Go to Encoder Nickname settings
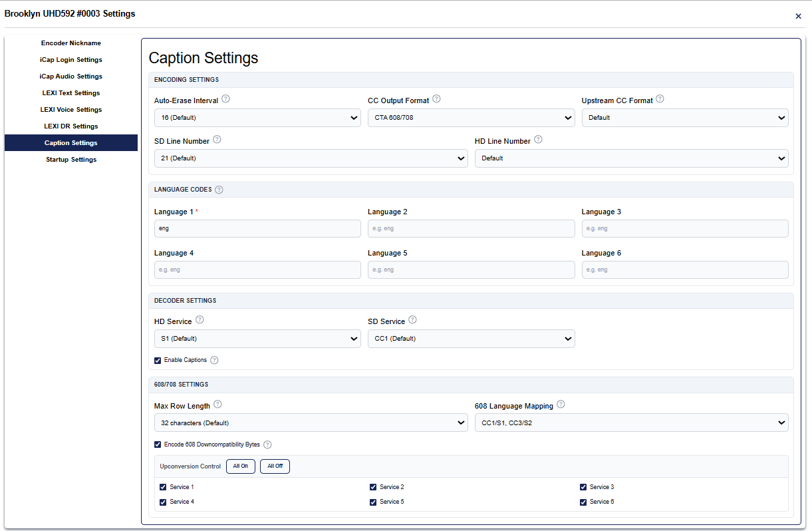 (71, 43)
